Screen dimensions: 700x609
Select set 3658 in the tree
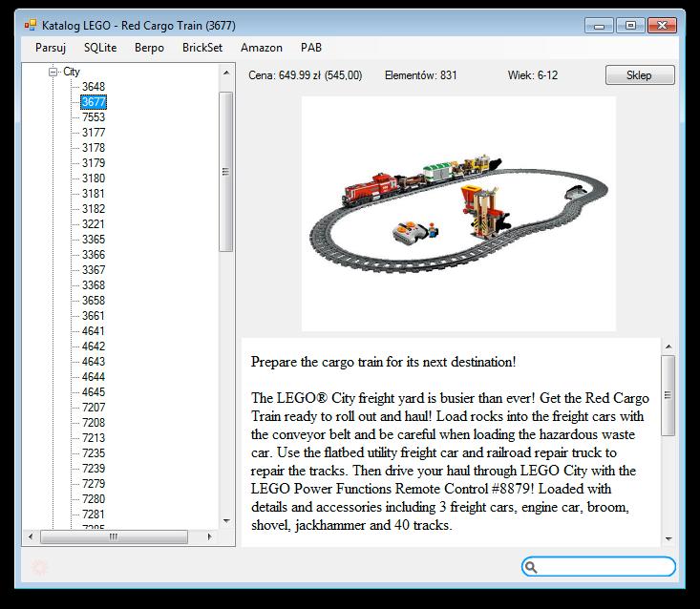tap(94, 301)
